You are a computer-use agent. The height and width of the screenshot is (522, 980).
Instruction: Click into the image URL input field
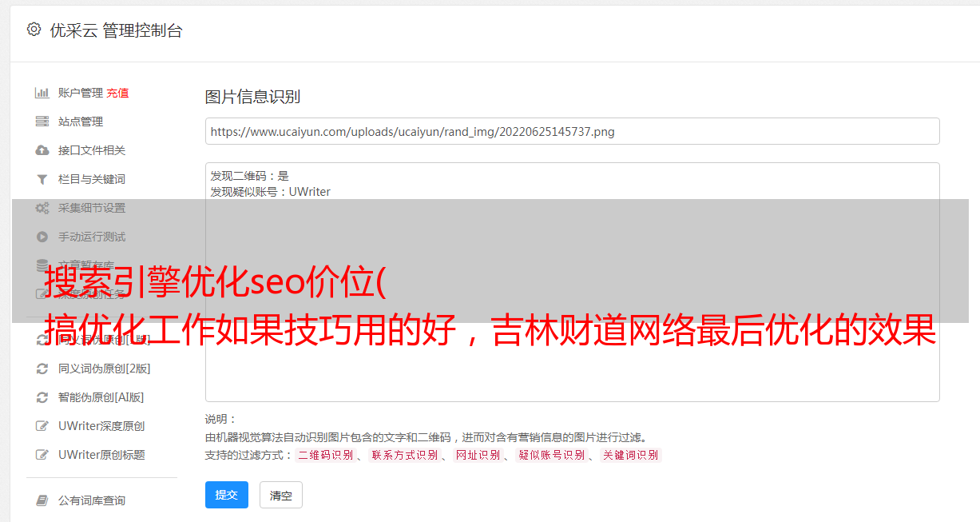[572, 131]
